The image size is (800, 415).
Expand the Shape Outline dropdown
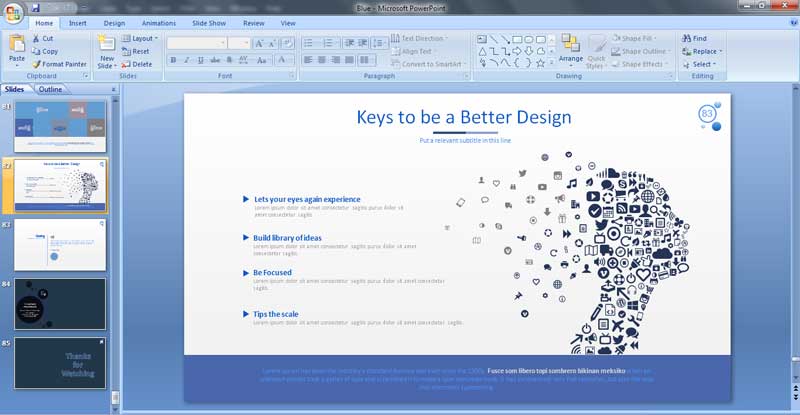[641, 51]
